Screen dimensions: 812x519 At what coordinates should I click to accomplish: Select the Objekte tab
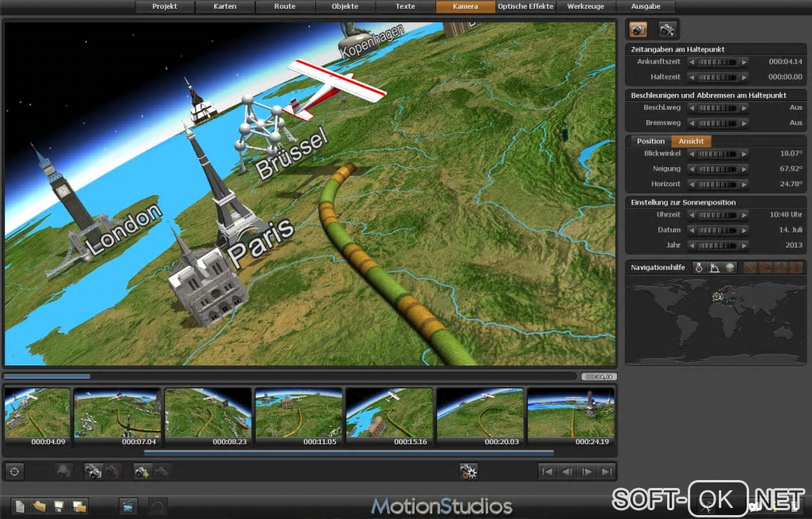pyautogui.click(x=345, y=6)
